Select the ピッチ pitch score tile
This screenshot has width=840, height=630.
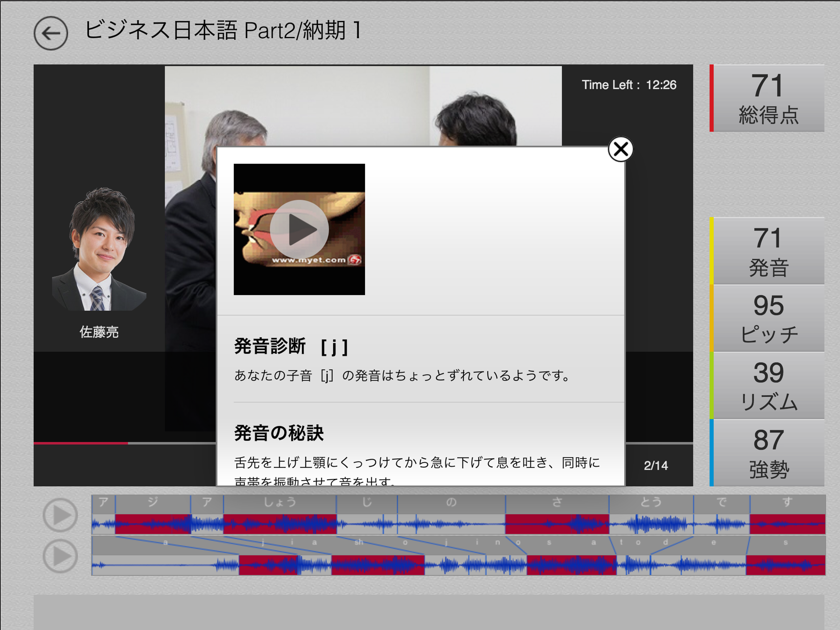pos(768,318)
